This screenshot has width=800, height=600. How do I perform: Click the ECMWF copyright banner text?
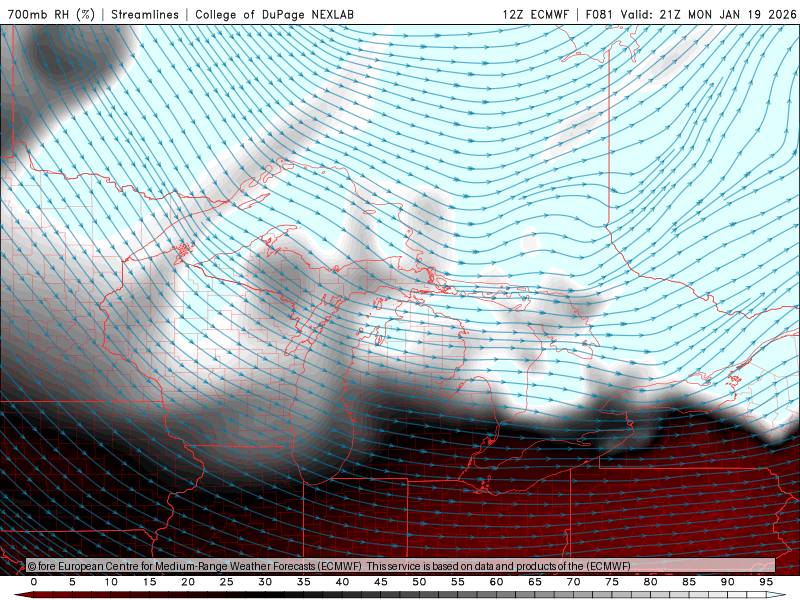click(x=329, y=566)
